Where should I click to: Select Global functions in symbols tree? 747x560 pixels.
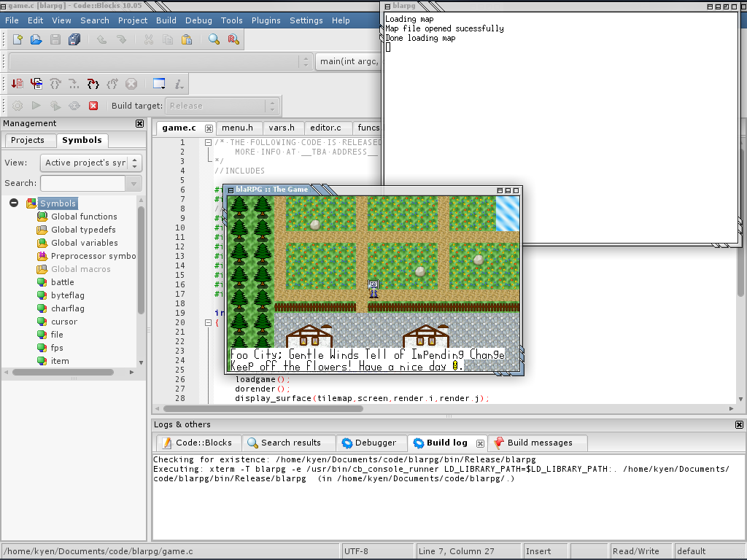tap(84, 217)
